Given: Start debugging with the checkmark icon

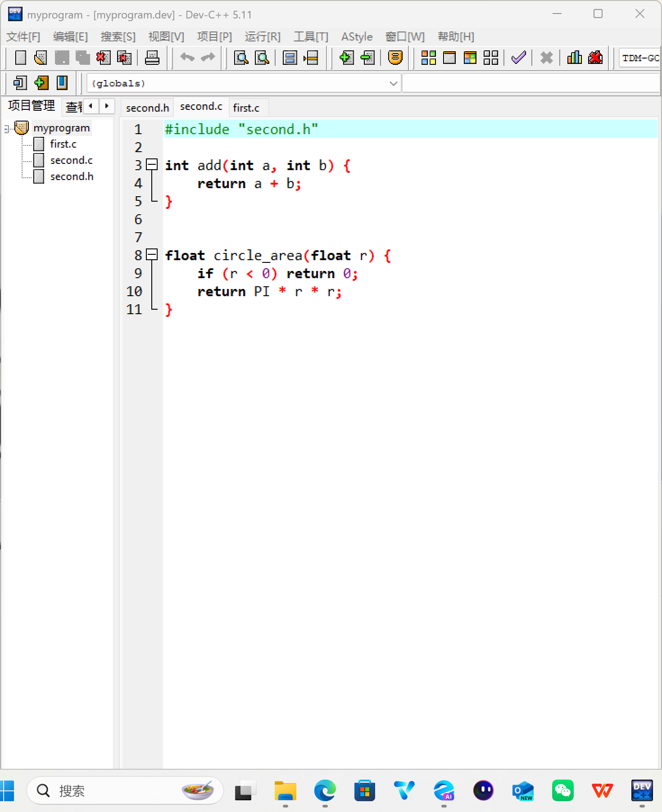Looking at the screenshot, I should click(519, 58).
